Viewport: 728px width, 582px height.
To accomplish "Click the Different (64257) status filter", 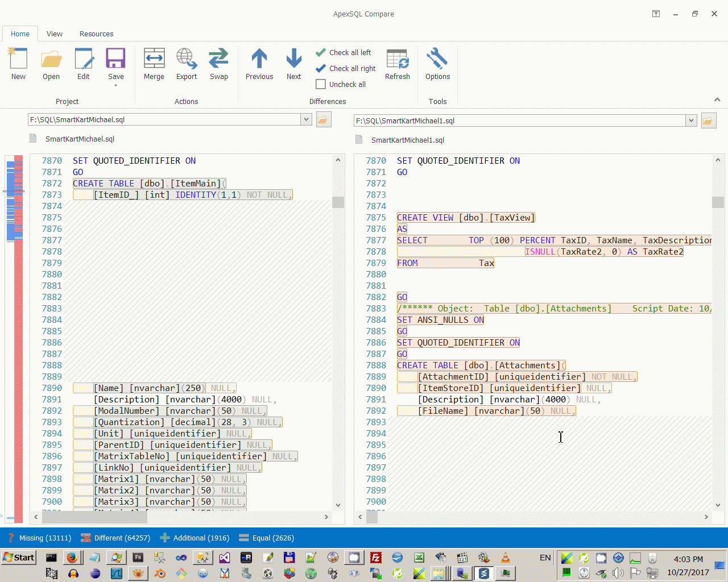I will pyautogui.click(x=115, y=538).
